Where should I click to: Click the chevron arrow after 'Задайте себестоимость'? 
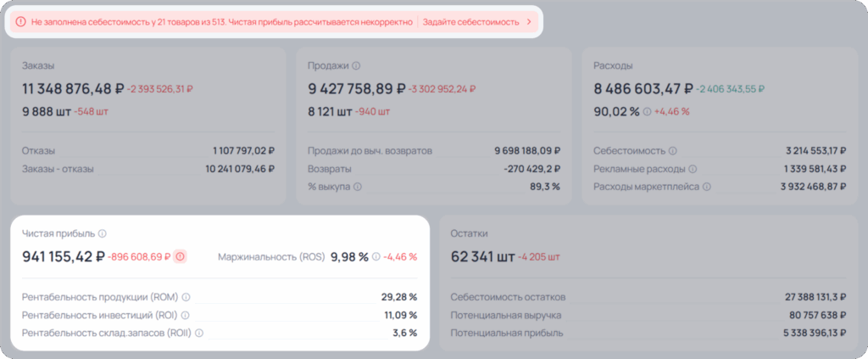click(529, 22)
